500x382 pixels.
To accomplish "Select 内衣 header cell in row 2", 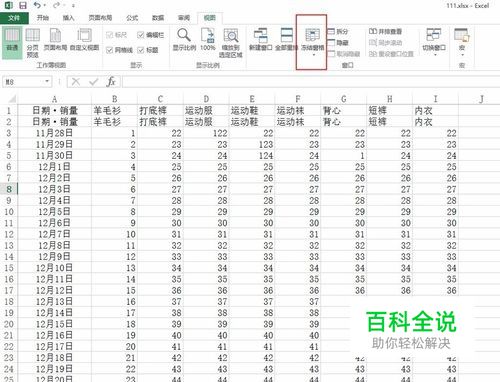I will click(x=435, y=122).
